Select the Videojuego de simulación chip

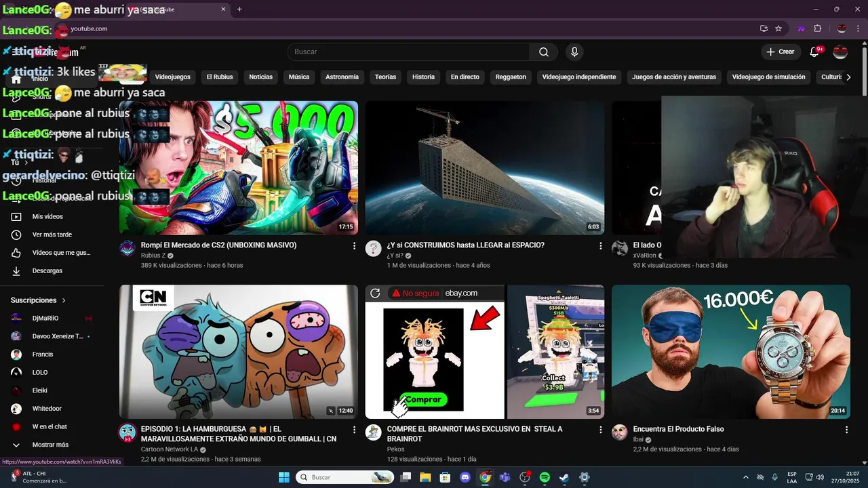768,77
